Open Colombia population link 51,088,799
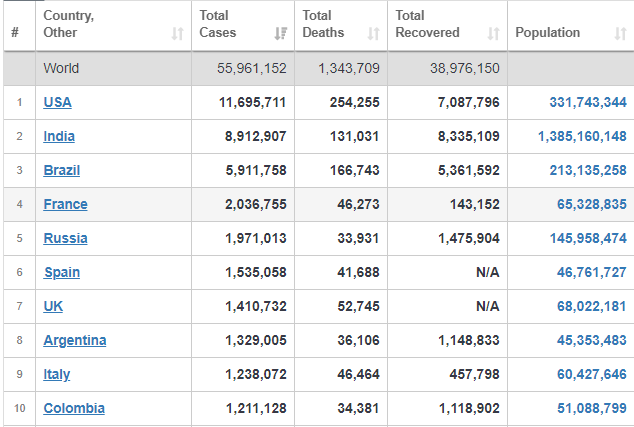 592,408
